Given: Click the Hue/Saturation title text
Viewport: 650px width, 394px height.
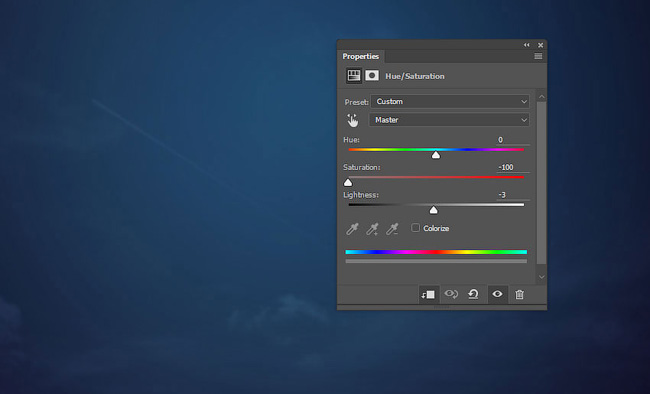Looking at the screenshot, I should [x=415, y=76].
